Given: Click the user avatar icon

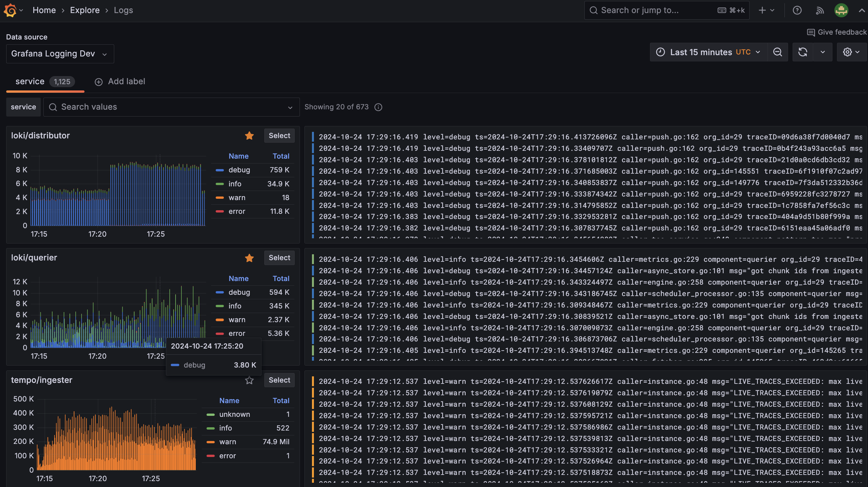Looking at the screenshot, I should 841,10.
